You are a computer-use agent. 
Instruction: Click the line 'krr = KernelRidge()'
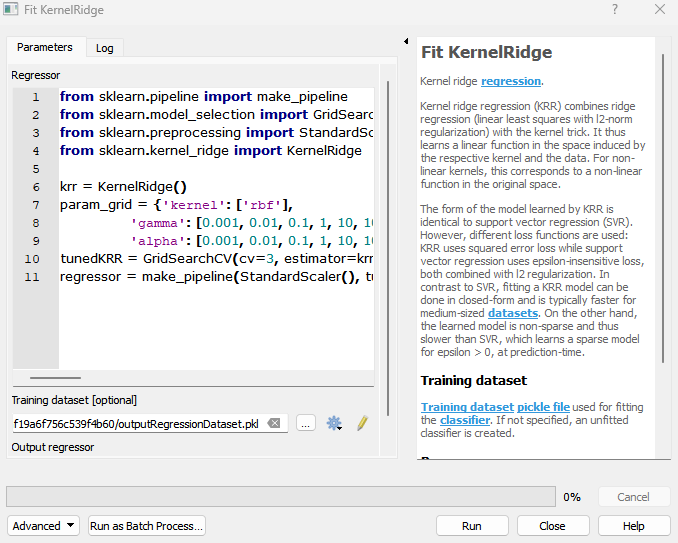[x=123, y=187]
